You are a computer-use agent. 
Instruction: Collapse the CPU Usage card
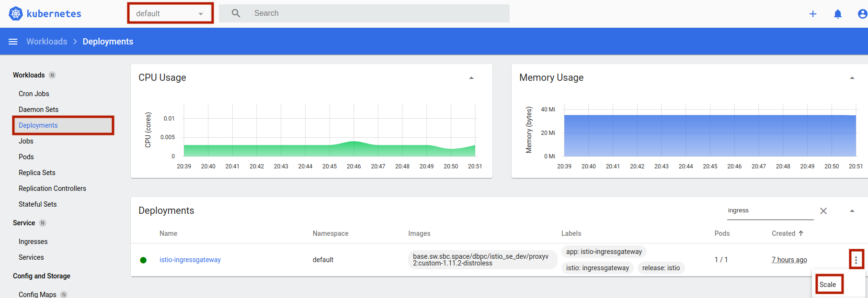(x=471, y=78)
